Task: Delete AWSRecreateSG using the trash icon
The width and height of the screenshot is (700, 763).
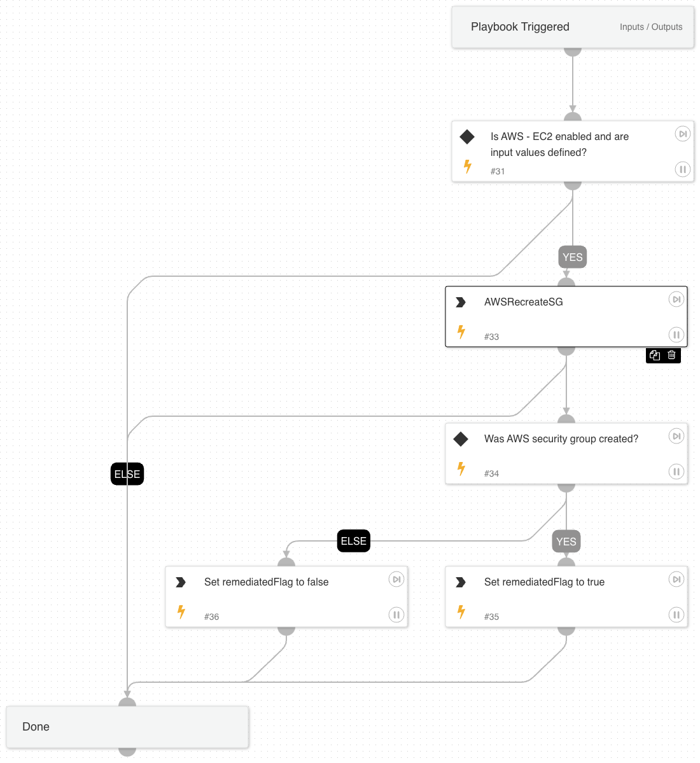Action: (x=673, y=355)
